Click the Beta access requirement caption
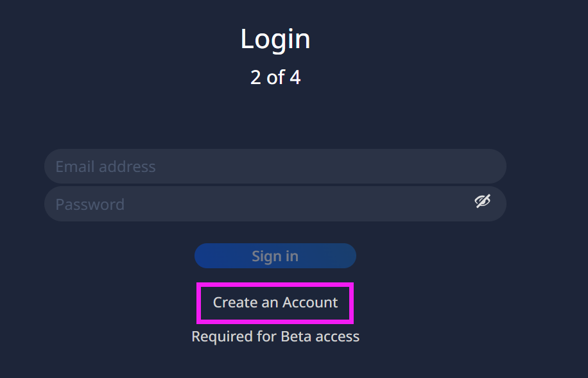Screen dimensions: 588x378 [275, 336]
